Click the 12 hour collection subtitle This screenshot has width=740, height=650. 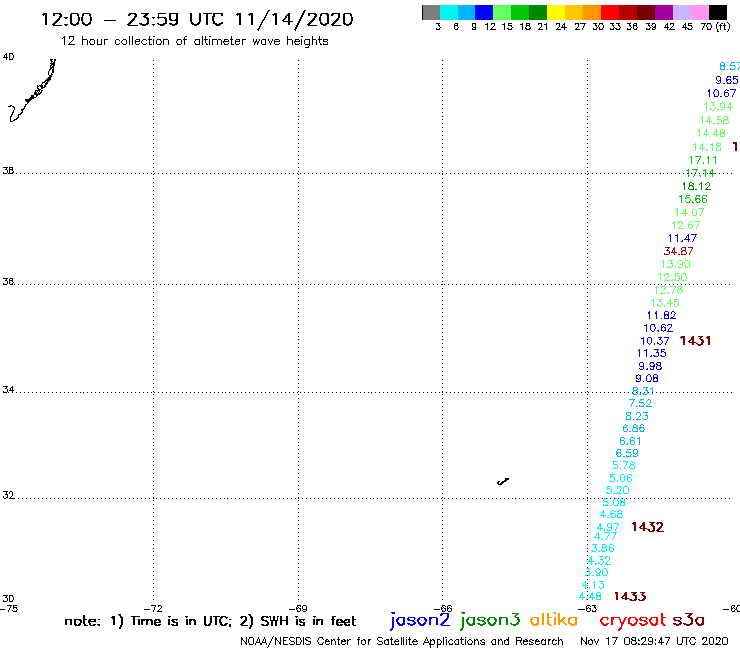194,41
